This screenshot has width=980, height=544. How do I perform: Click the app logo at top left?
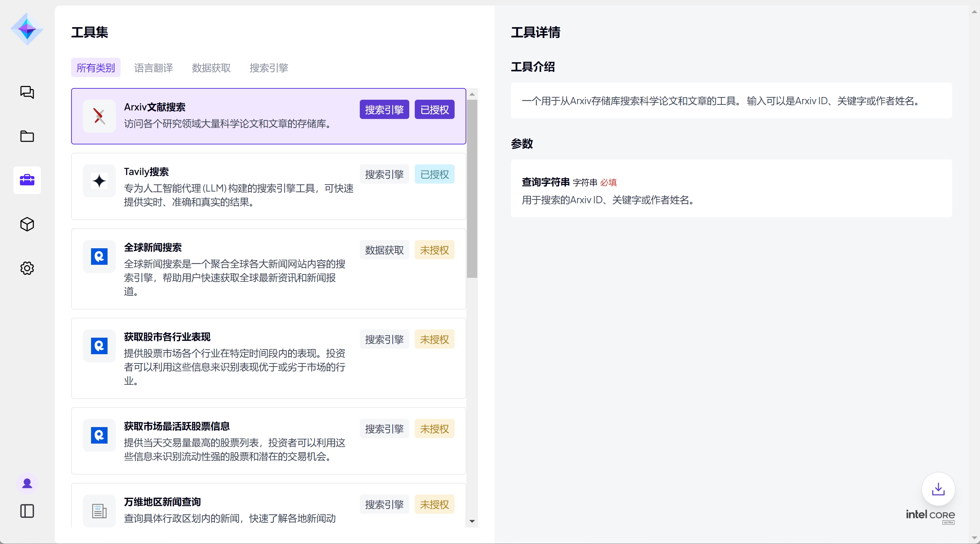click(x=27, y=29)
